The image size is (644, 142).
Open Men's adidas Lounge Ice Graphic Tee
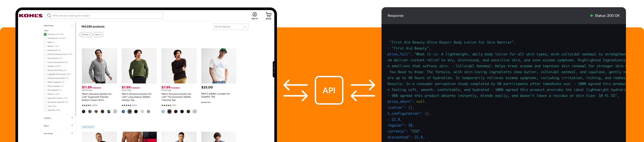tap(215, 95)
